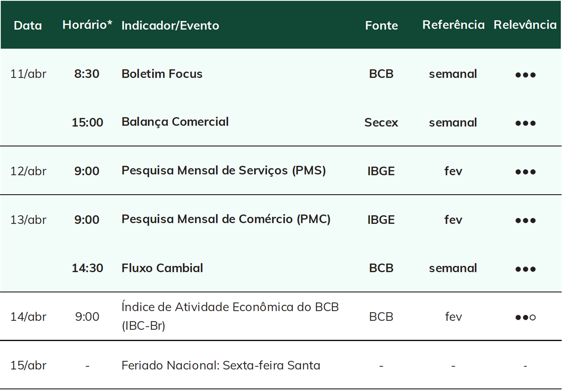The width and height of the screenshot is (562, 392).
Task: Select the 12/abr date cell
Action: [28, 171]
